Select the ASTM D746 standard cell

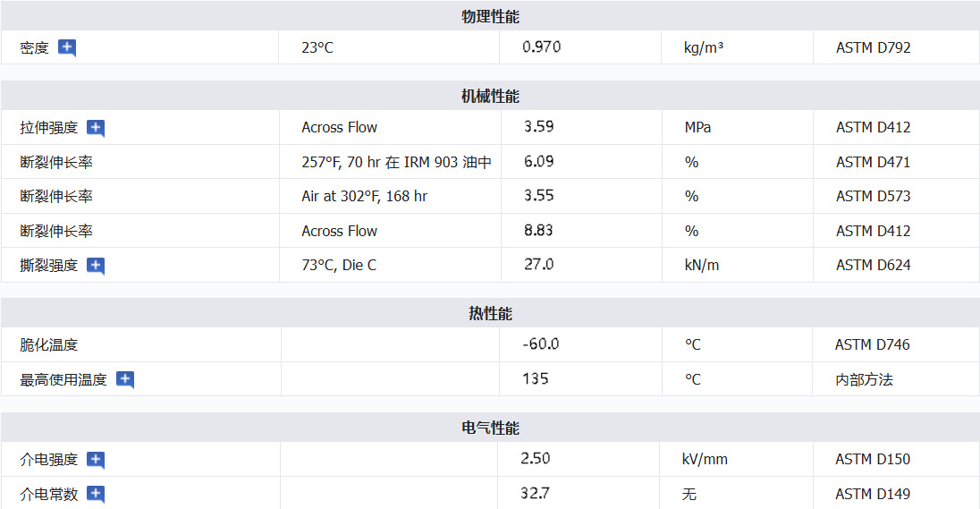(x=872, y=344)
